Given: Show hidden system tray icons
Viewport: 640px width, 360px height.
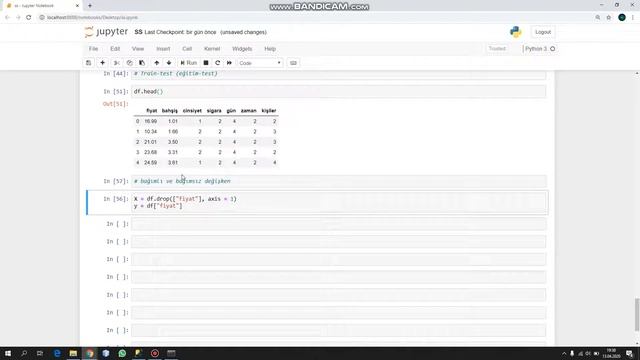Looking at the screenshot, I should tap(564, 353).
